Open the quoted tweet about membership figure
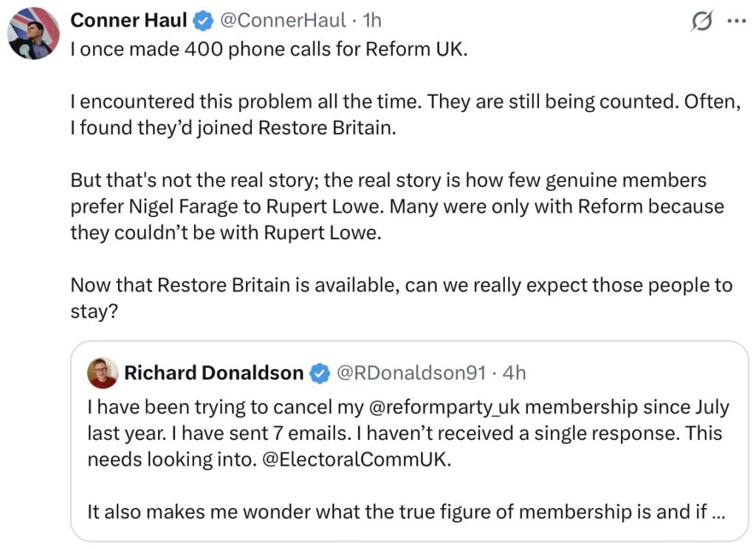 (x=399, y=512)
